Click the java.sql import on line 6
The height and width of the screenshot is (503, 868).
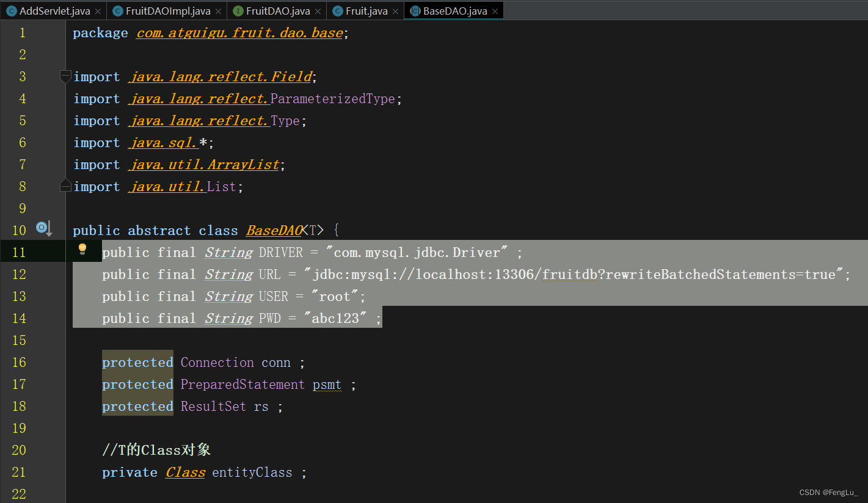(x=164, y=143)
